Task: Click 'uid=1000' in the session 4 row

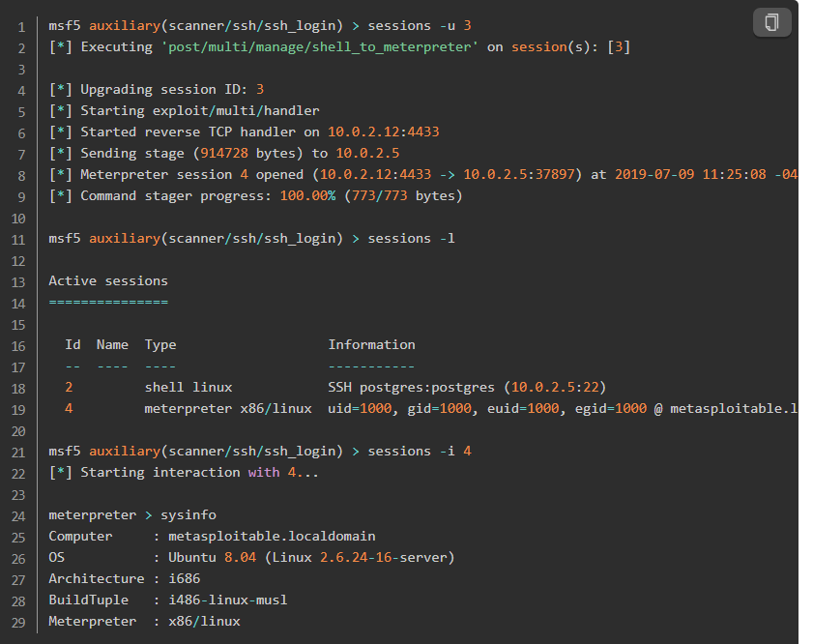Action: click(360, 409)
